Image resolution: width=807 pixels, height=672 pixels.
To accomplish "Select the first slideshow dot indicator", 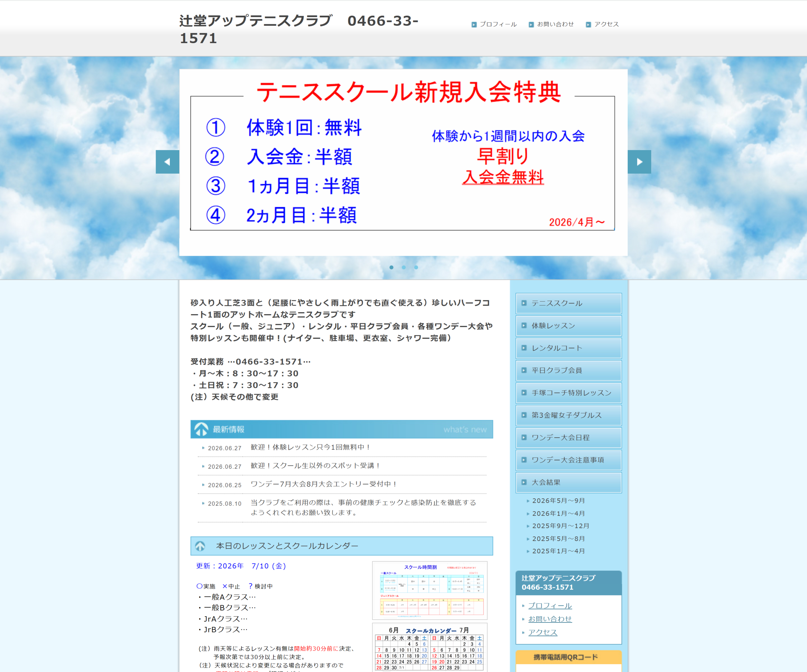I will point(391,267).
